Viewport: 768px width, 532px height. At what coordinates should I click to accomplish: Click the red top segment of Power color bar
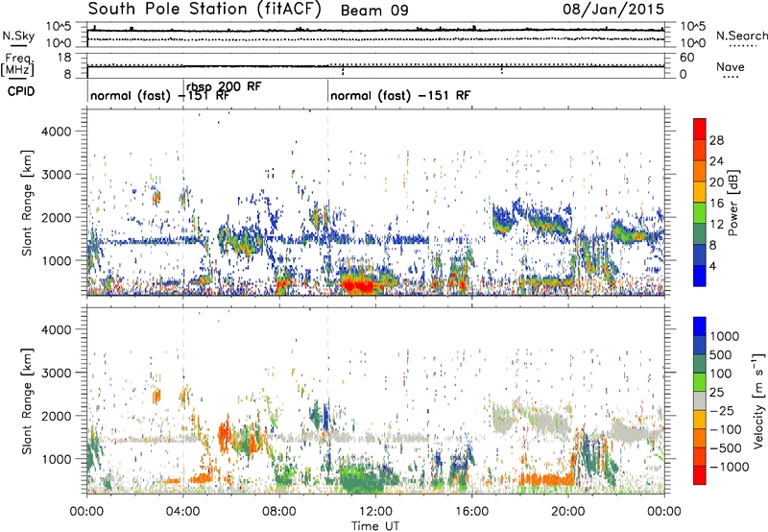[x=700, y=129]
